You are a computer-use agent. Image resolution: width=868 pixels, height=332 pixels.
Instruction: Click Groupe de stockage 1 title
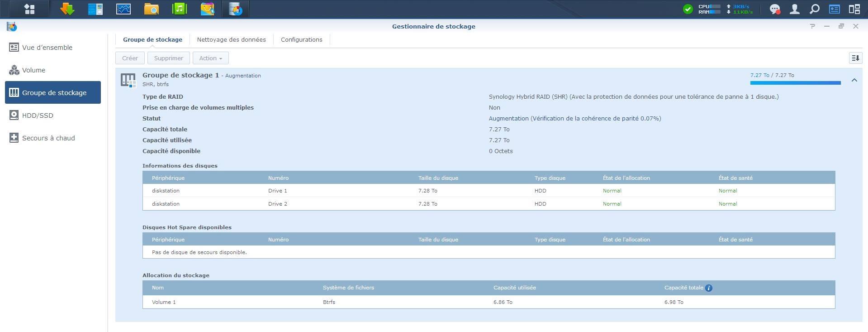(180, 75)
